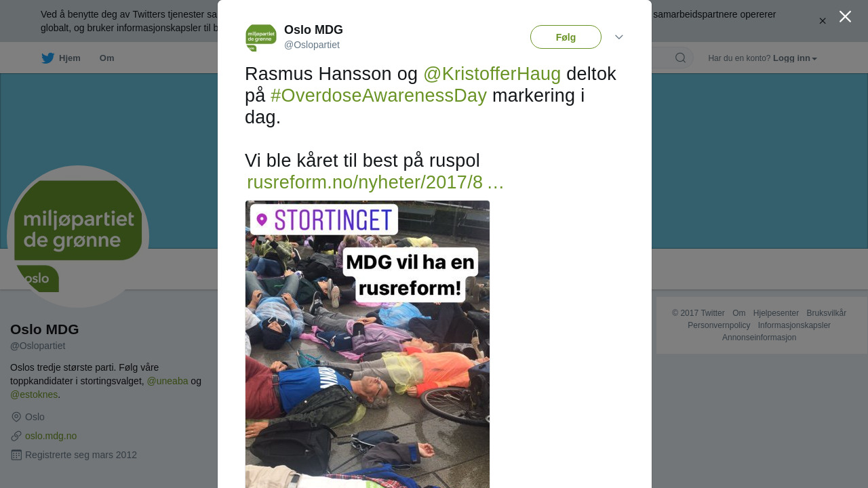868x488 pixels.
Task: Open the Om menu item
Action: click(106, 58)
